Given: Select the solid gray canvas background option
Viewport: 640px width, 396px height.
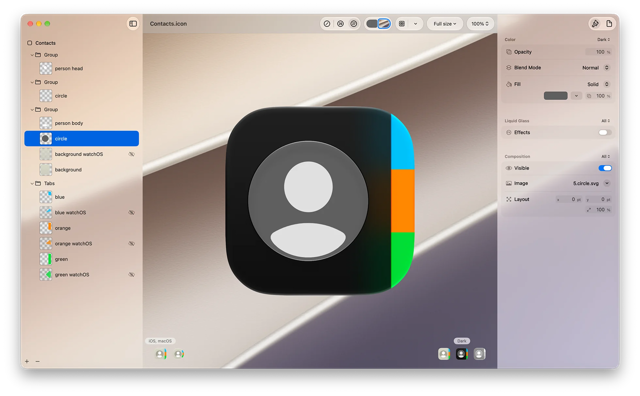Looking at the screenshot, I should click(x=372, y=24).
